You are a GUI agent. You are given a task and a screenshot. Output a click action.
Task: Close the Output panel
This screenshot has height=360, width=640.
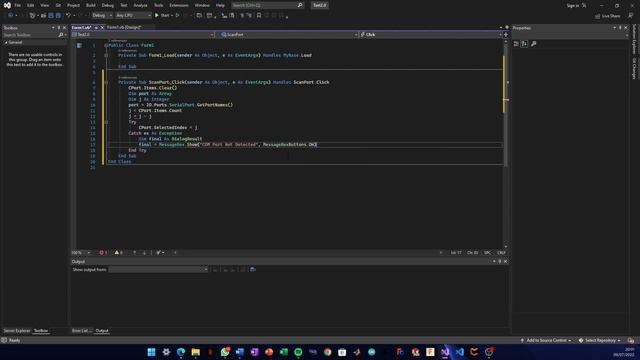click(505, 262)
